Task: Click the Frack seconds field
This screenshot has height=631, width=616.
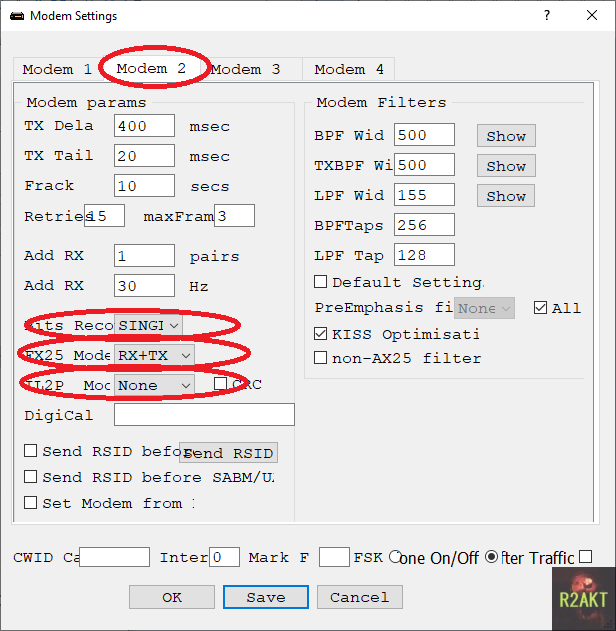Action: click(144, 186)
